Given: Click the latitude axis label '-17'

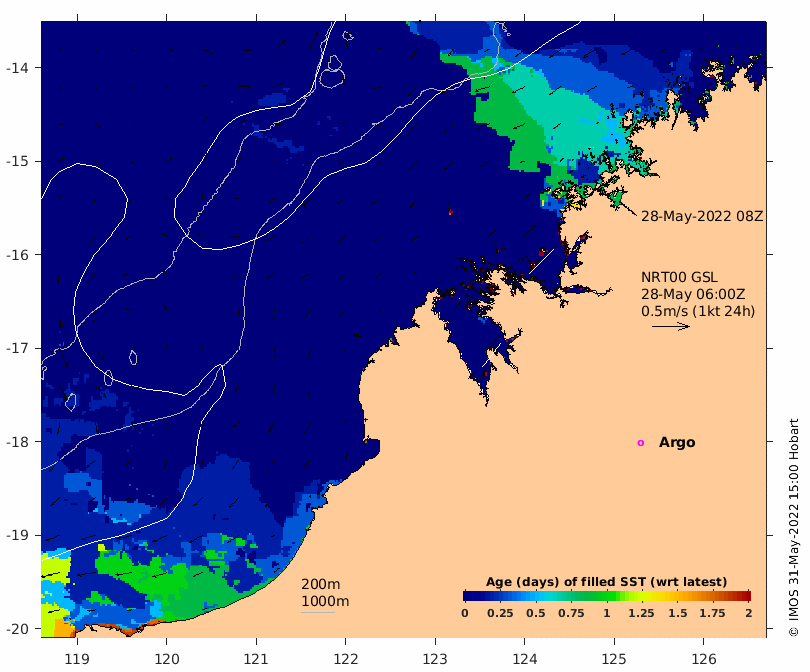Looking at the screenshot, I should click(x=17, y=348).
